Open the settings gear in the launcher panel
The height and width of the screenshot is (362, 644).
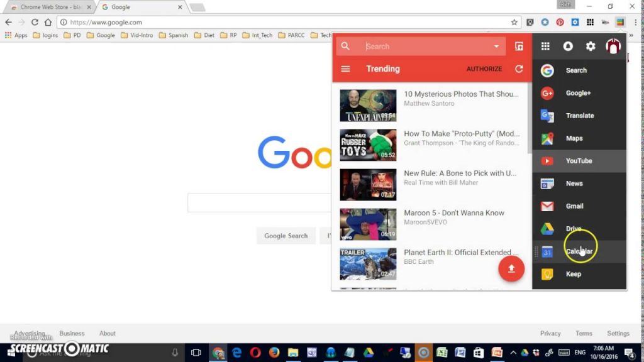[x=591, y=47]
